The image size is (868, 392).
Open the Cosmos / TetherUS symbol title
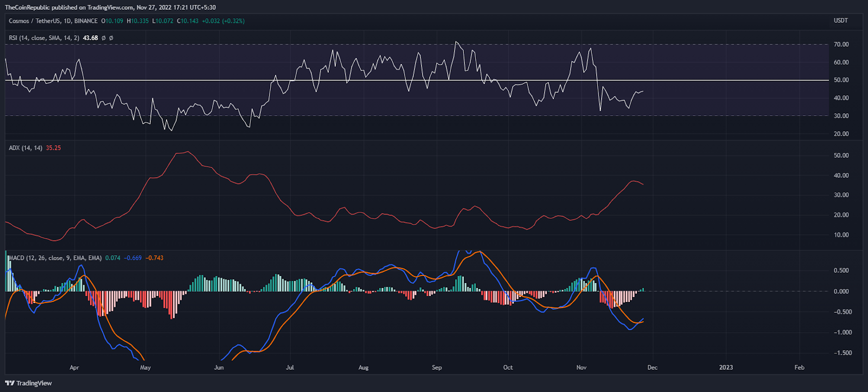pos(53,21)
